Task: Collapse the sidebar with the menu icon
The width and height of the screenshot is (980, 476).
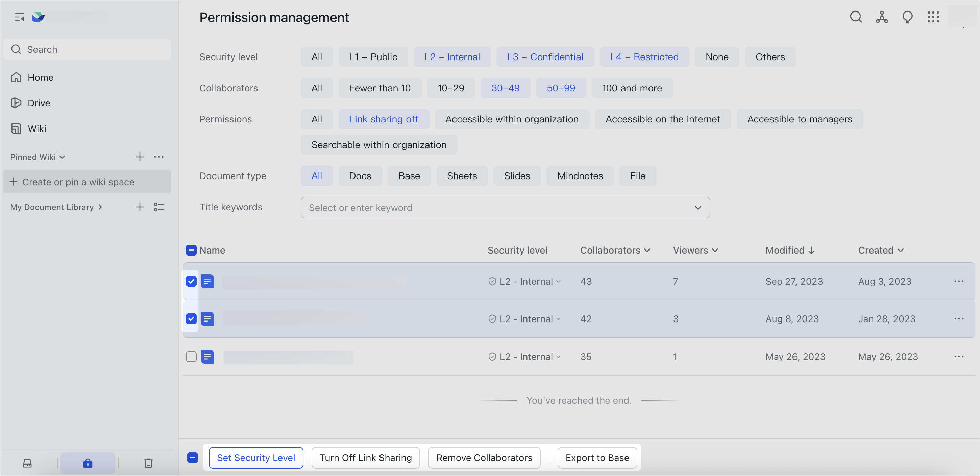Action: tap(19, 17)
